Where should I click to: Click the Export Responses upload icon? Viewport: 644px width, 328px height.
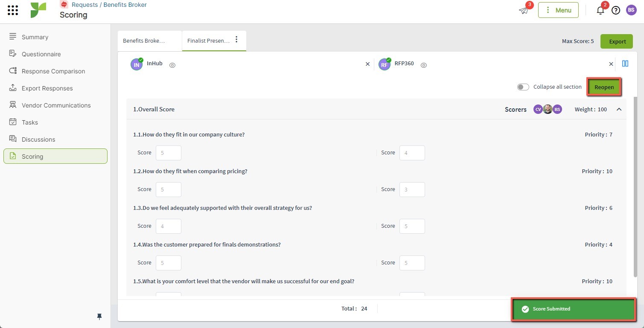(13, 88)
